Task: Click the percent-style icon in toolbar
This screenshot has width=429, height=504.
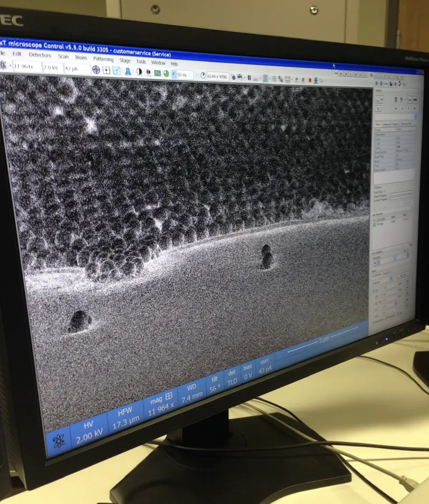Action: 280,79
